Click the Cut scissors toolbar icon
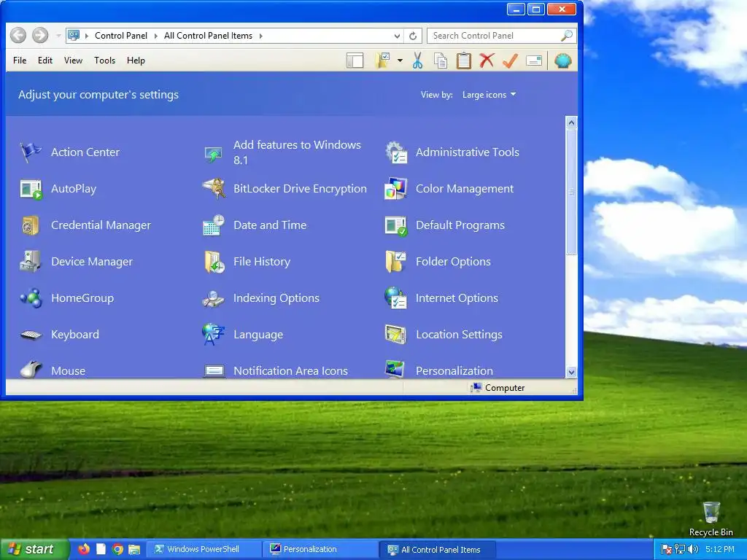747x560 pixels. coord(417,61)
